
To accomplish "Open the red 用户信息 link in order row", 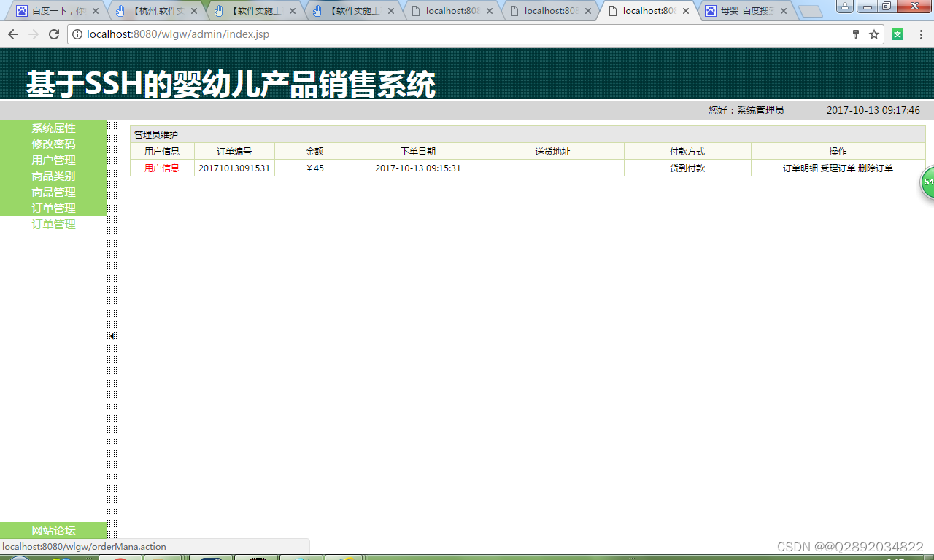I will pyautogui.click(x=161, y=168).
